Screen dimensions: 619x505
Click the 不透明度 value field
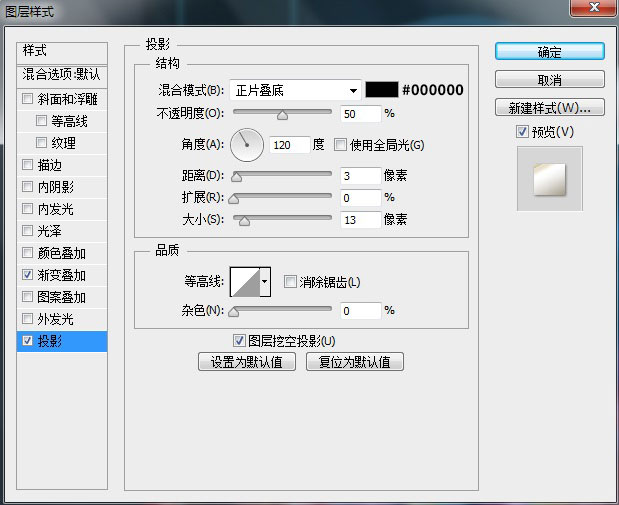[x=360, y=114]
